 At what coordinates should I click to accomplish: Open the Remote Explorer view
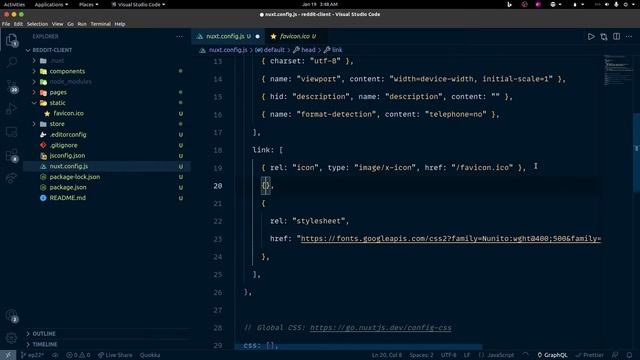click(11, 132)
